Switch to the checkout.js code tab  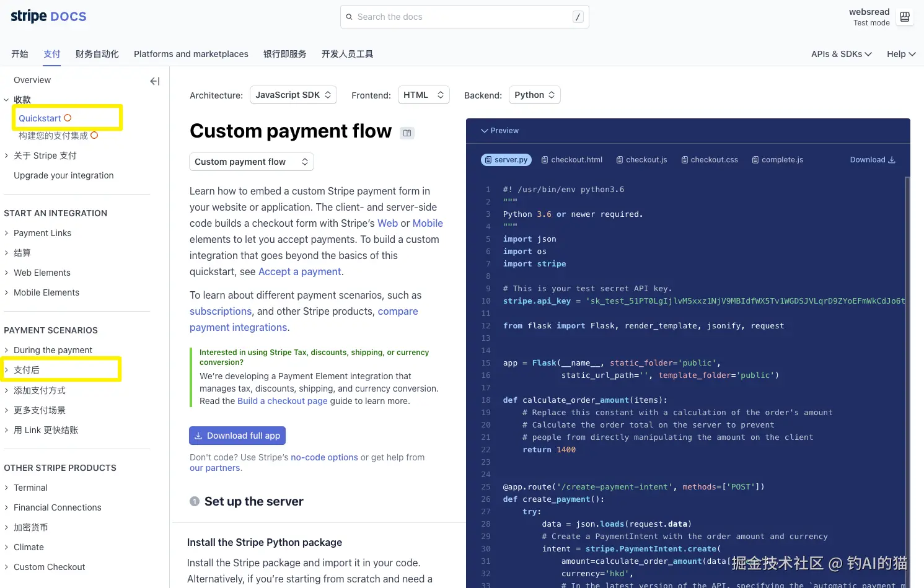(x=642, y=160)
